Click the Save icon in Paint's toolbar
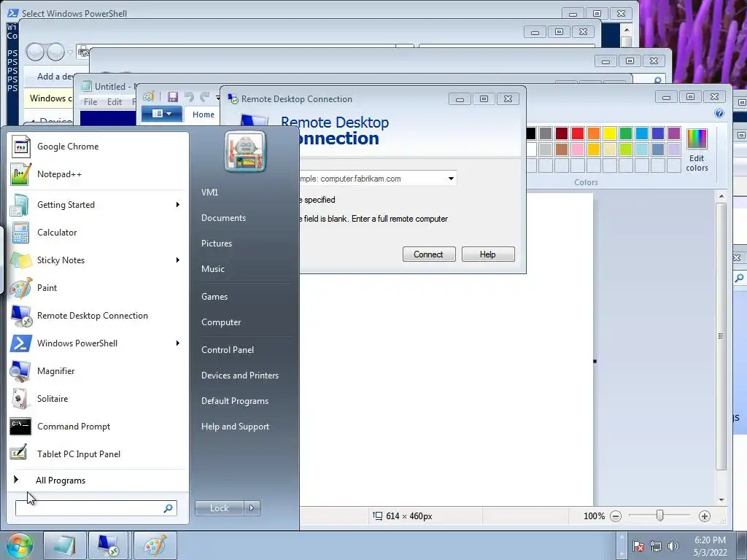The width and height of the screenshot is (747, 560). pos(172,97)
